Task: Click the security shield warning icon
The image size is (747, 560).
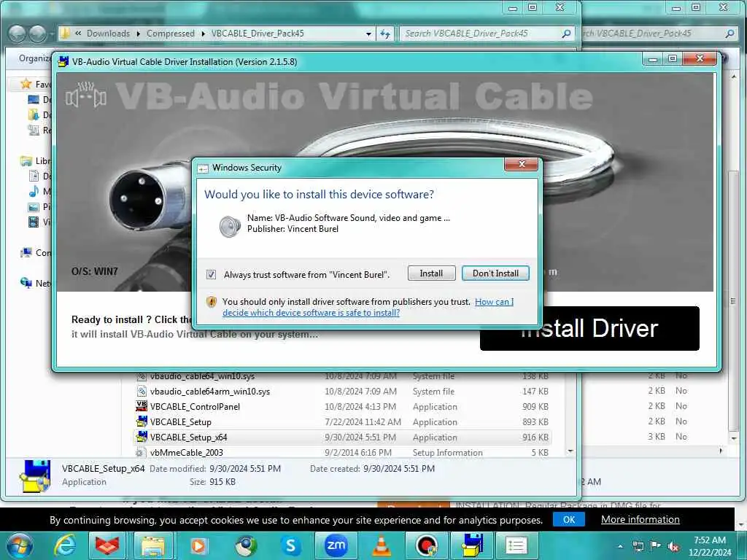Action: tap(212, 302)
